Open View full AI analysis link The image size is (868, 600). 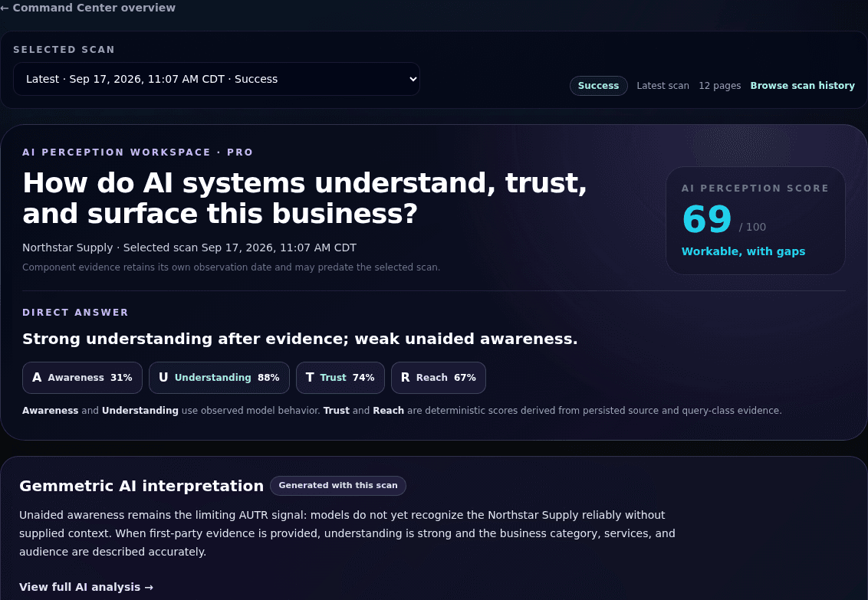pyautogui.click(x=87, y=587)
